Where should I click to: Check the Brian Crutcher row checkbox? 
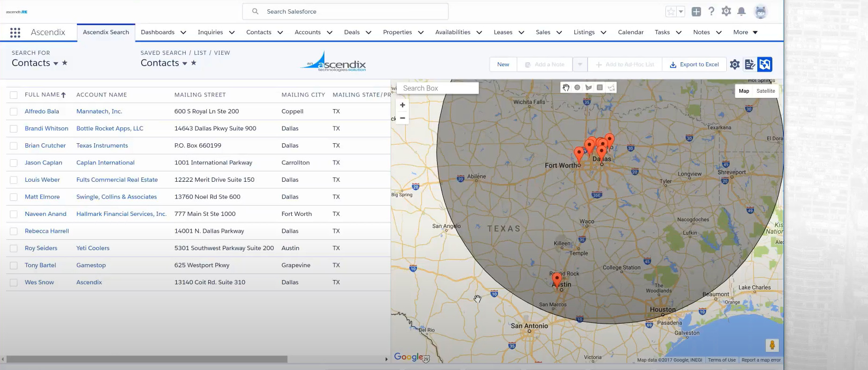pyautogui.click(x=14, y=146)
